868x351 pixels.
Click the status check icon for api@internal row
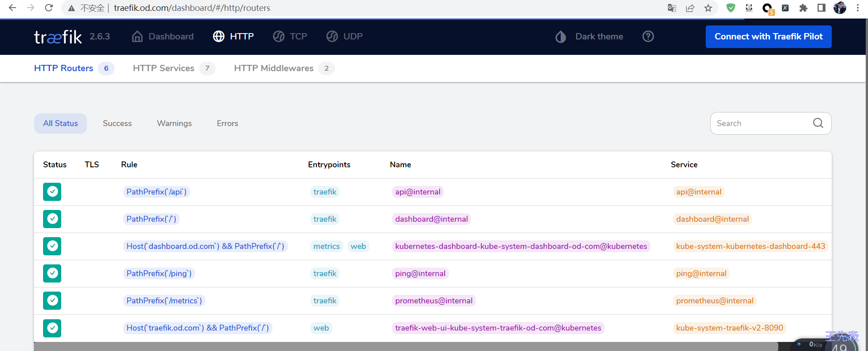click(x=52, y=192)
